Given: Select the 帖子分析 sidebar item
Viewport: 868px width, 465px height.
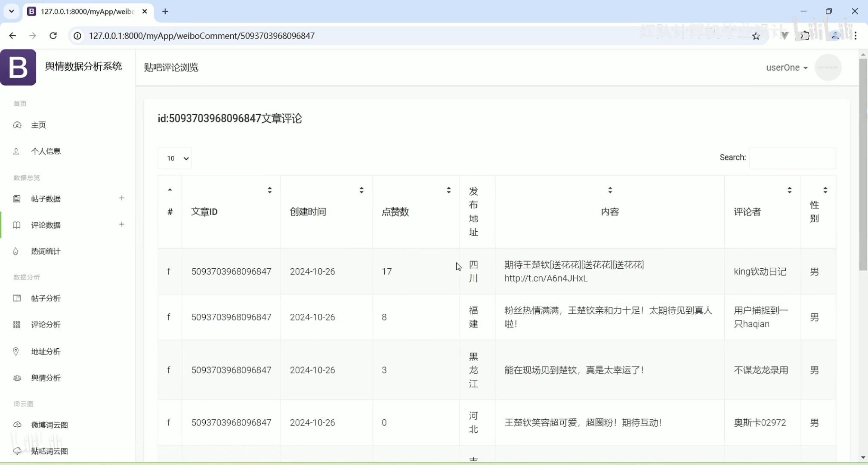Looking at the screenshot, I should [x=46, y=298].
